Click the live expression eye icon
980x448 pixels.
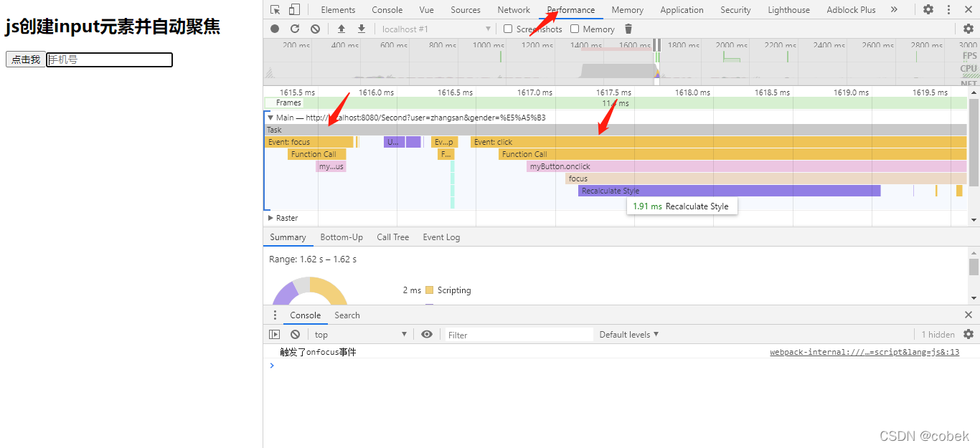tap(427, 335)
